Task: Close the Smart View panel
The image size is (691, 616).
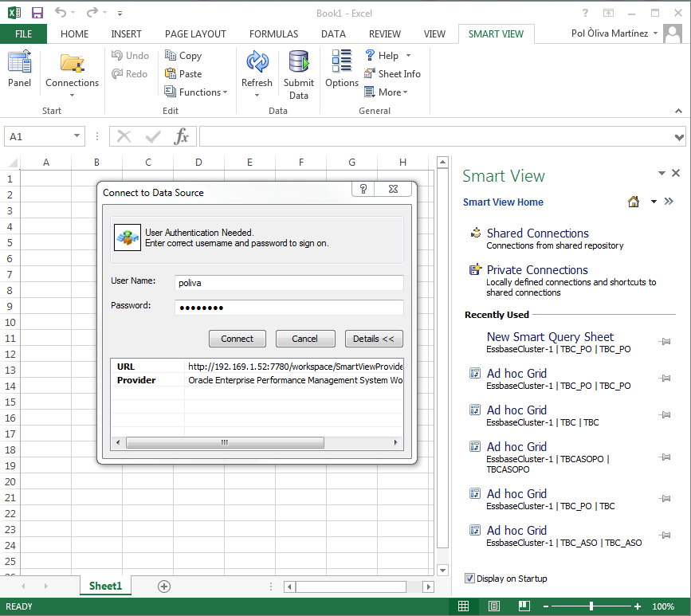Action: pyautogui.click(x=676, y=173)
